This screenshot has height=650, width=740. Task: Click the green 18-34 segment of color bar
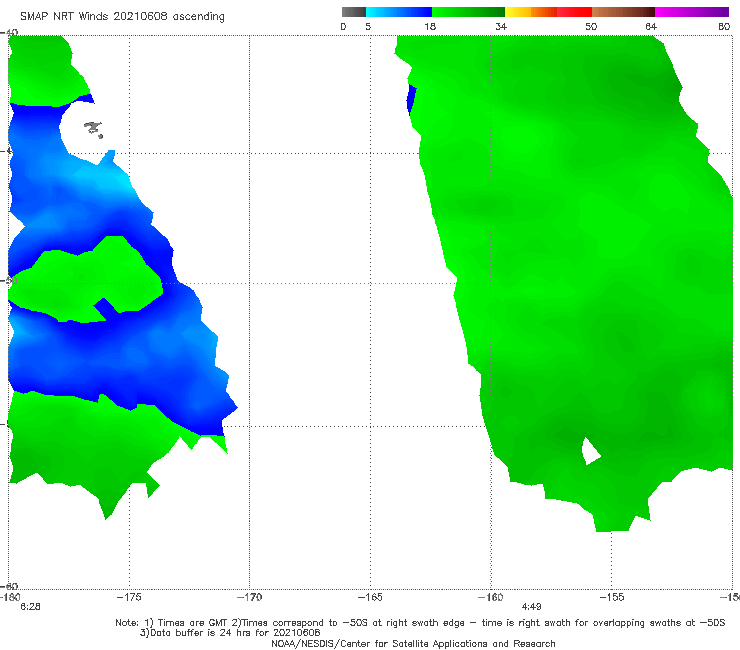(x=468, y=12)
